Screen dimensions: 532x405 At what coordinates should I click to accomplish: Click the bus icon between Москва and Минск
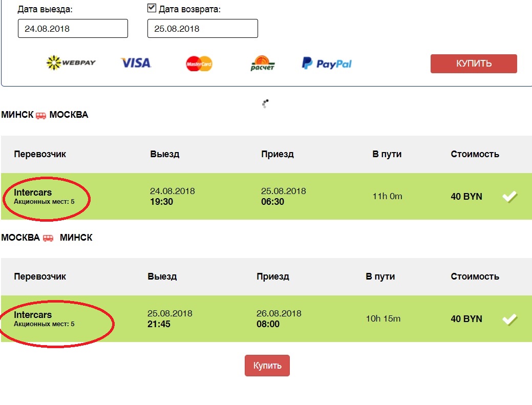48,238
